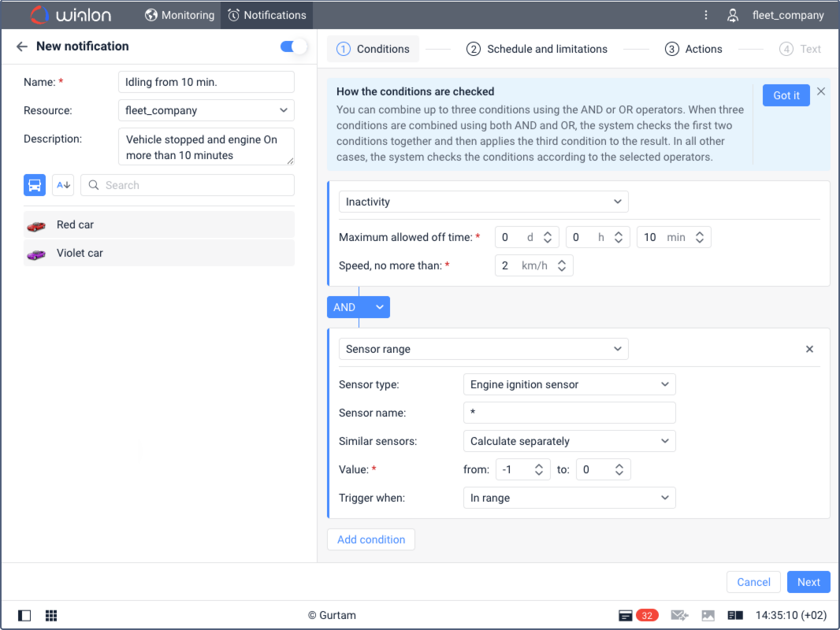The image size is (840, 630).
Task: Open the notification log with 32 badge
Action: (x=638, y=615)
